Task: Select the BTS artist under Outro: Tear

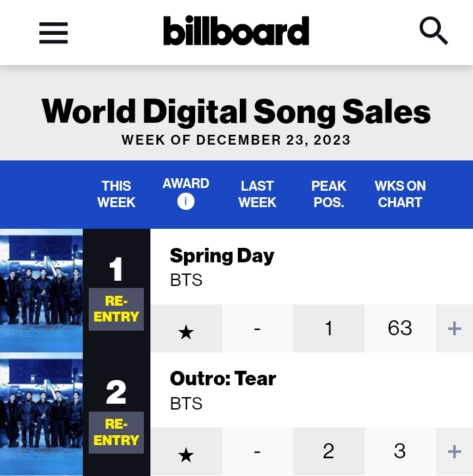Action: [x=186, y=404]
